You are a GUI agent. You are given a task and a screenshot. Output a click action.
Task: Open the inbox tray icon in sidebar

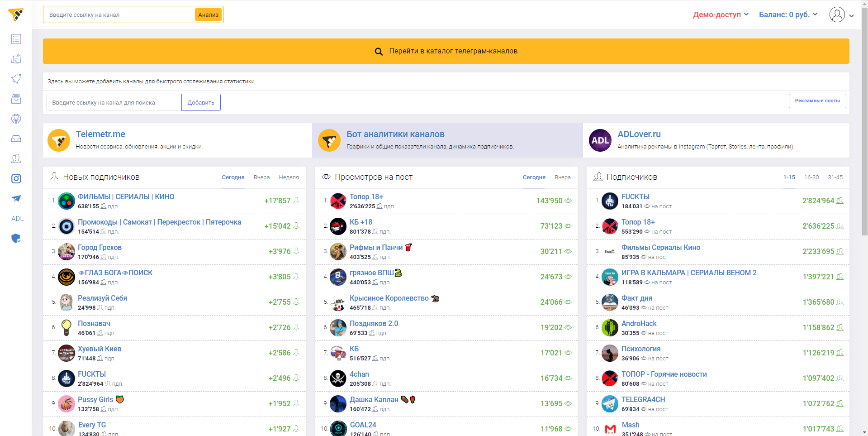coord(16,139)
